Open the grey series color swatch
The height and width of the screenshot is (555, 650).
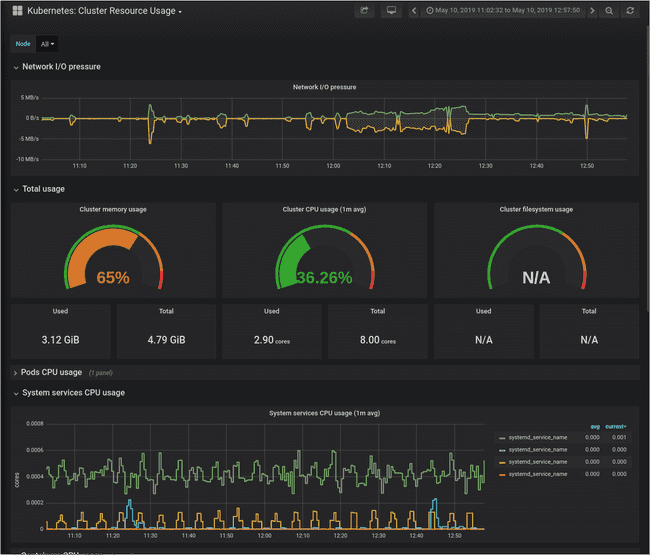pyautogui.click(x=502, y=438)
